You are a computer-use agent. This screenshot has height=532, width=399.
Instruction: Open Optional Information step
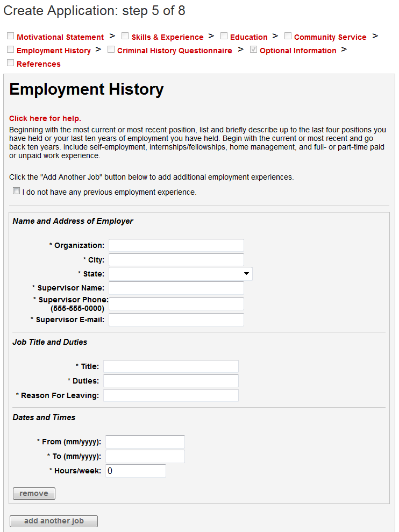pos(297,51)
